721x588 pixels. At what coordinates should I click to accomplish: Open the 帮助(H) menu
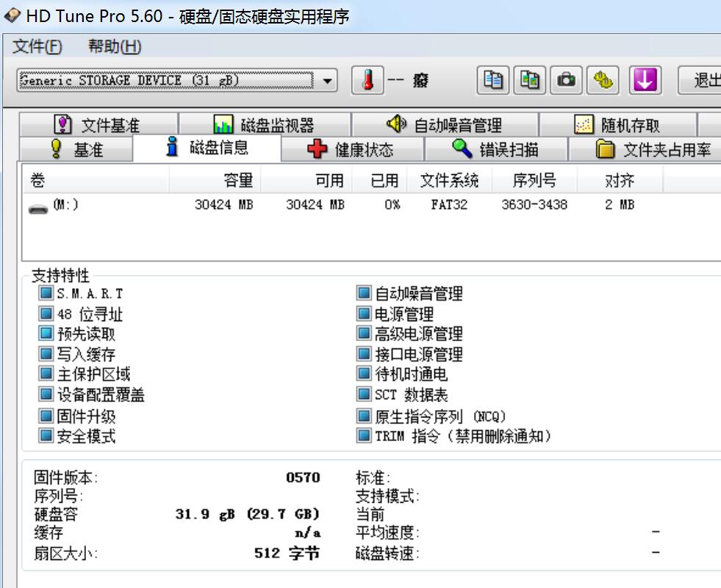point(115,47)
